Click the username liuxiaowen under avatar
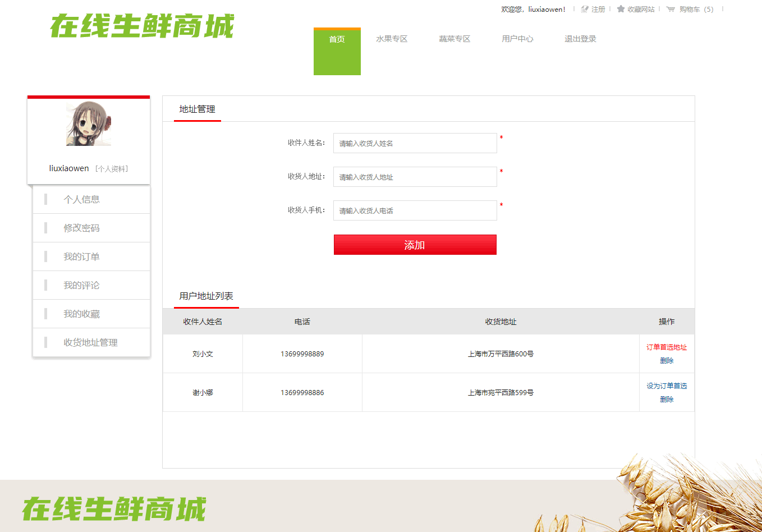Image resolution: width=762 pixels, height=532 pixels. pos(69,168)
